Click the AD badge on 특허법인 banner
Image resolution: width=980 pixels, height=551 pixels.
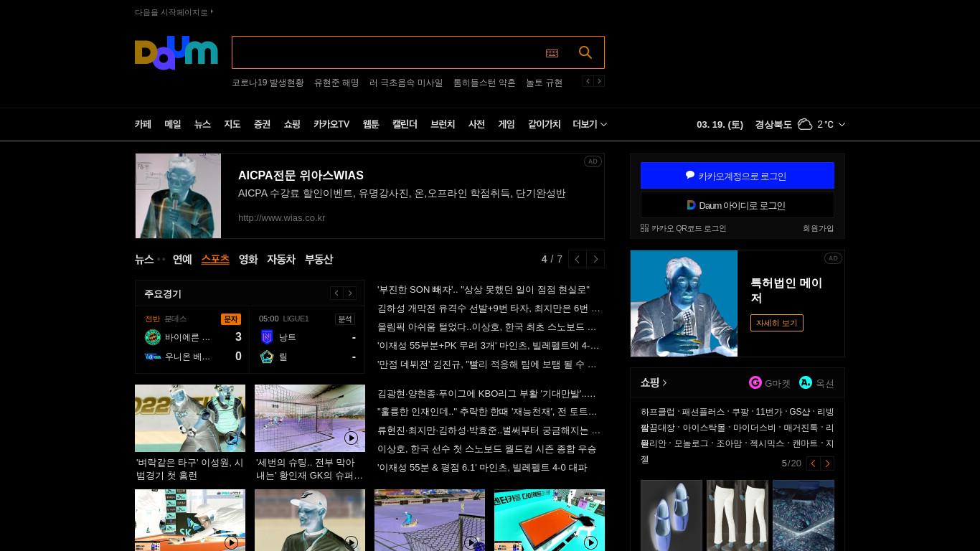click(833, 258)
